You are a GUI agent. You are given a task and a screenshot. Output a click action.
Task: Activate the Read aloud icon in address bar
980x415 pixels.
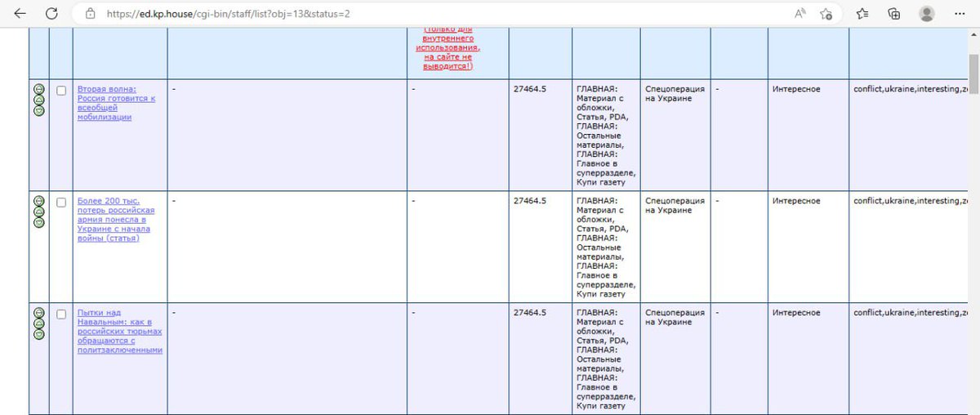tap(801, 14)
